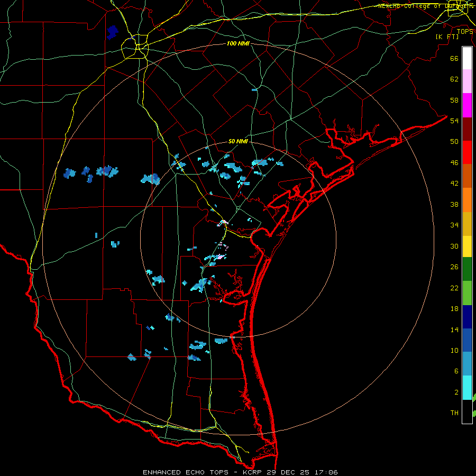This screenshot has width=476, height=476.
Task: Click the "TOPS" legend title
Action: (465, 32)
